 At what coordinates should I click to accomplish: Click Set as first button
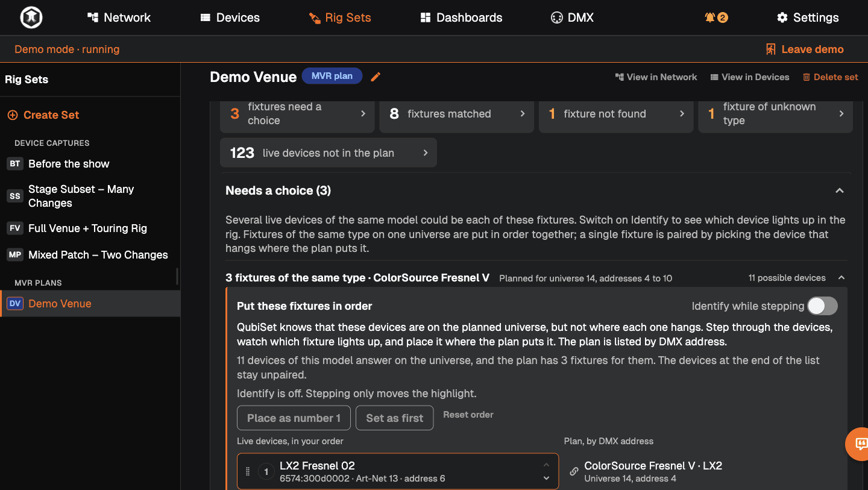(395, 418)
